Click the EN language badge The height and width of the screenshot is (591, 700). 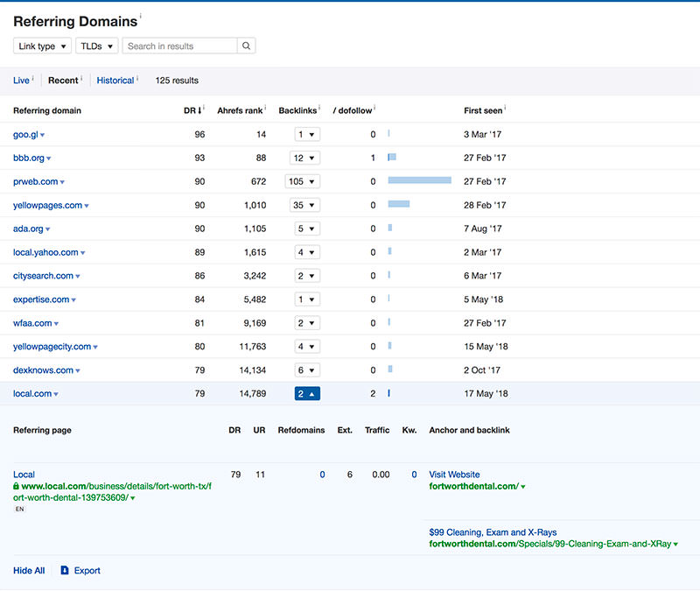pos(19,509)
